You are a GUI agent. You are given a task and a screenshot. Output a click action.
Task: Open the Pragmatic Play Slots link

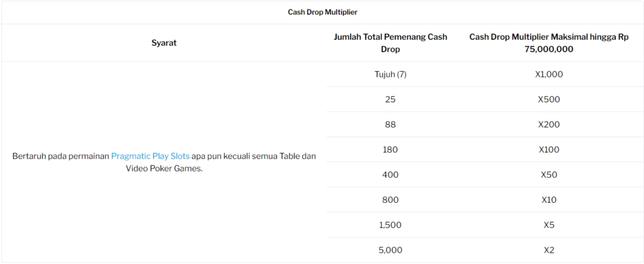coord(150,156)
